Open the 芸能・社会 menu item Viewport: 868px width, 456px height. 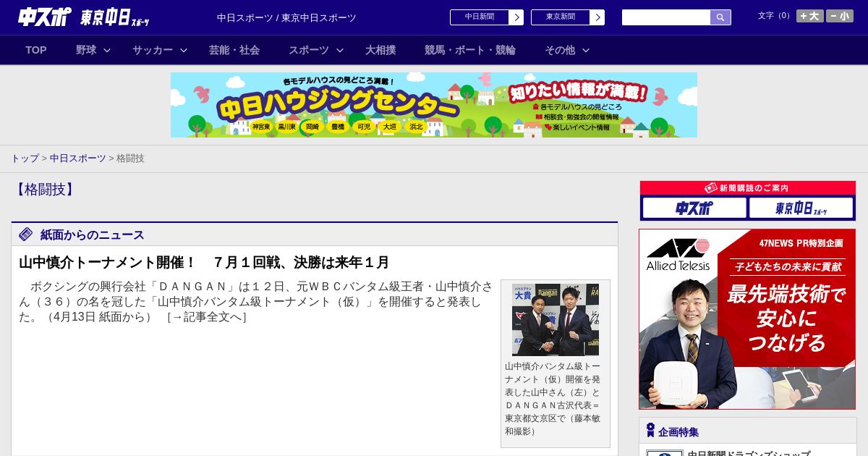coord(234,50)
